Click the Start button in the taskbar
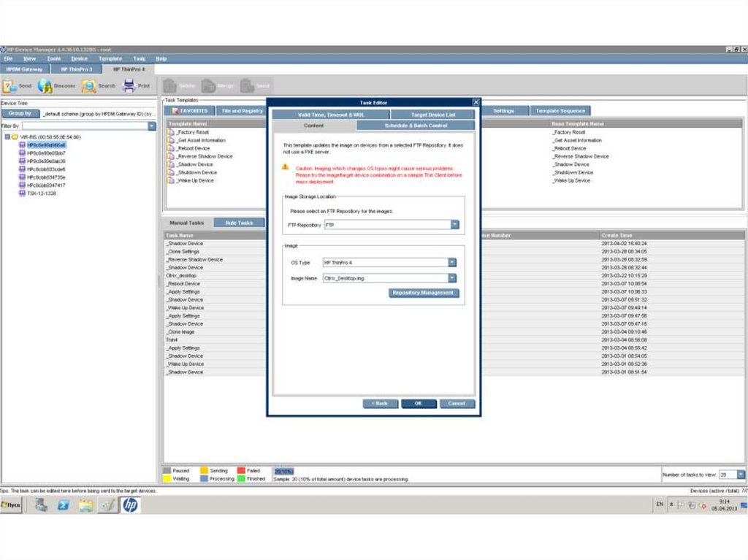This screenshot has height=560, width=748. click(x=11, y=505)
